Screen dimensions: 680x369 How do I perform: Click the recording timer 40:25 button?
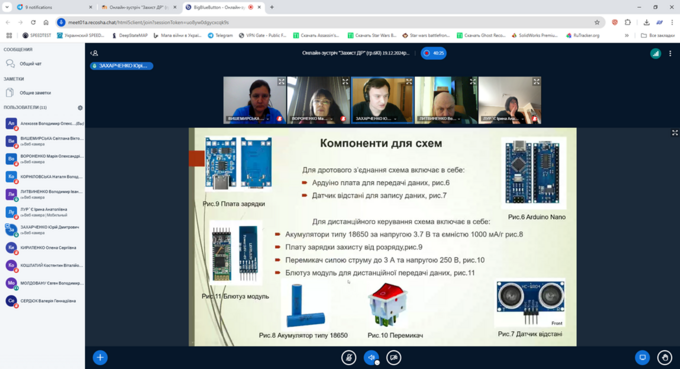tap(433, 53)
